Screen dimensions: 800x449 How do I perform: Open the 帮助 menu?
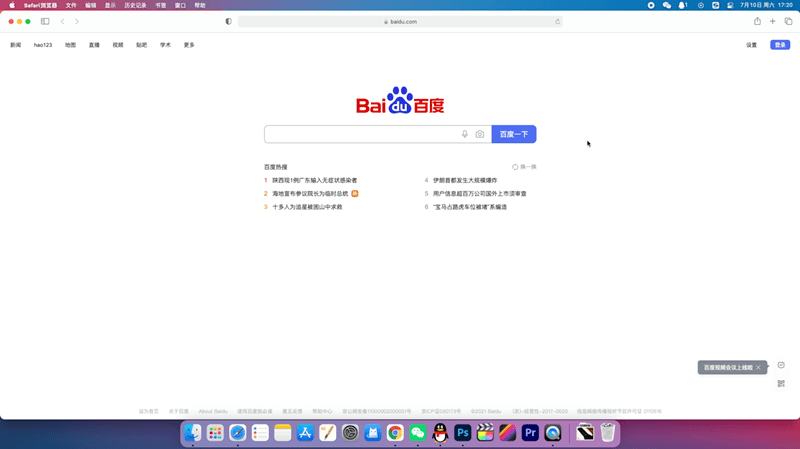200,5
